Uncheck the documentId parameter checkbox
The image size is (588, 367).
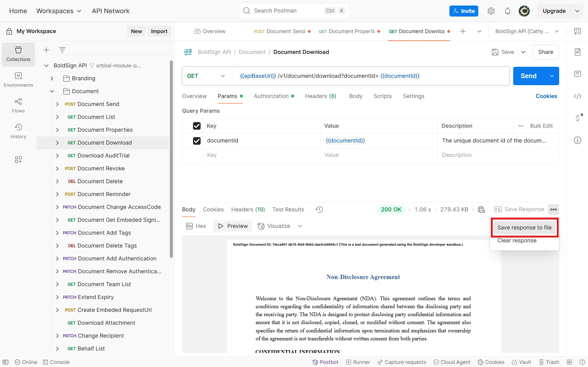pos(197,141)
